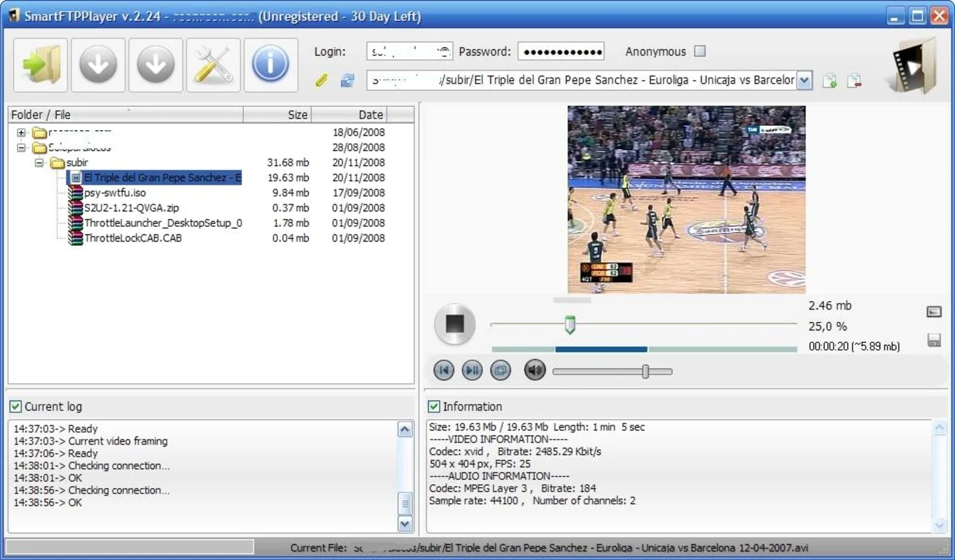The width and height of the screenshot is (955, 560).
Task: Collapse the second root folder dated 28/08/2008
Action: click(22, 148)
